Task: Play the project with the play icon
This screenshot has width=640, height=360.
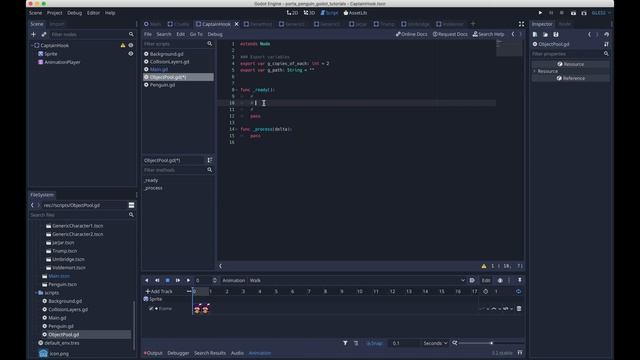Action: [540, 13]
